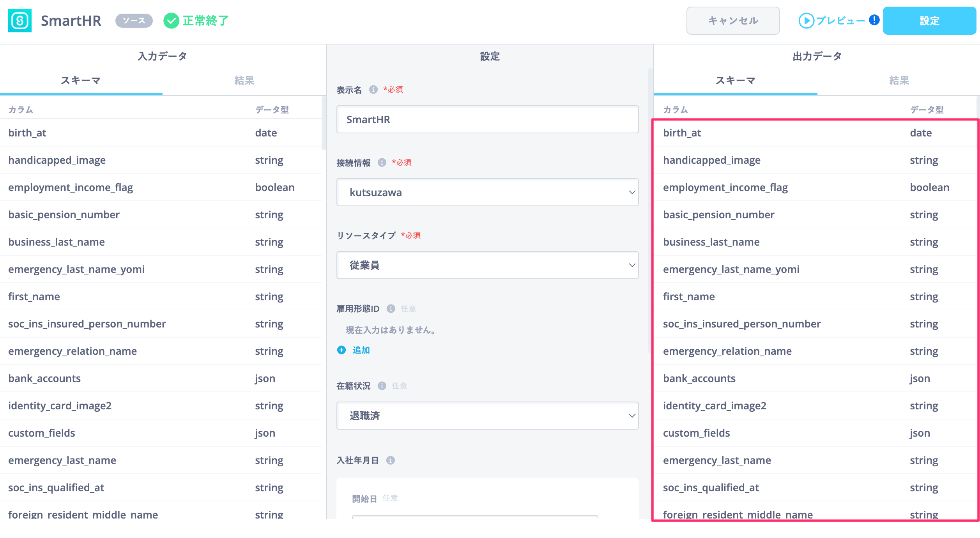The width and height of the screenshot is (980, 538).
Task: Switch to 出力データ スキーマ tab
Action: pos(736,81)
